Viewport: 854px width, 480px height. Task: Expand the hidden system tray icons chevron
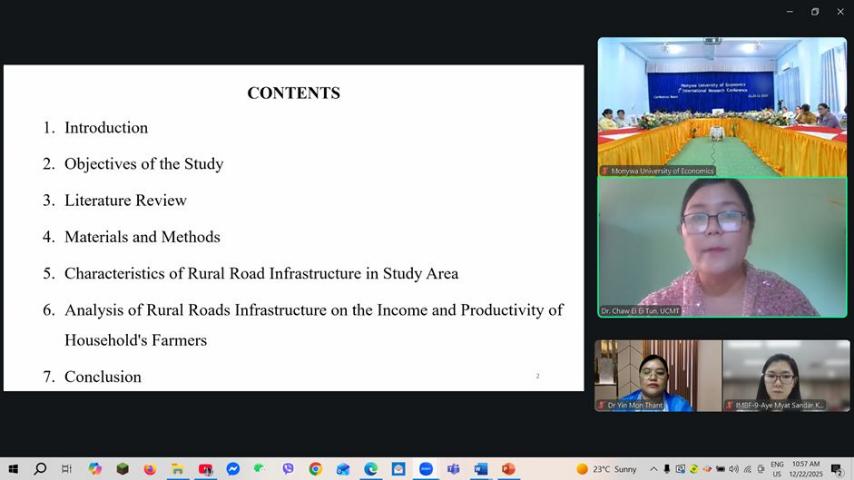(654, 469)
